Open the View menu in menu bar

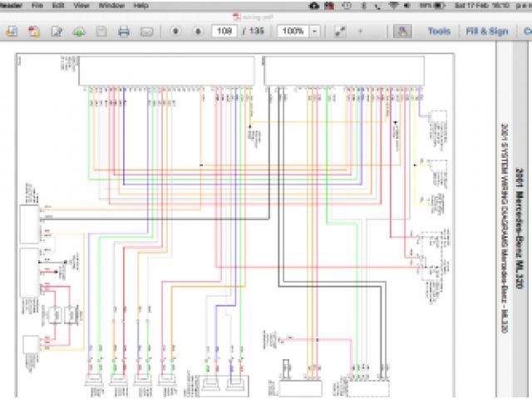[x=81, y=5]
